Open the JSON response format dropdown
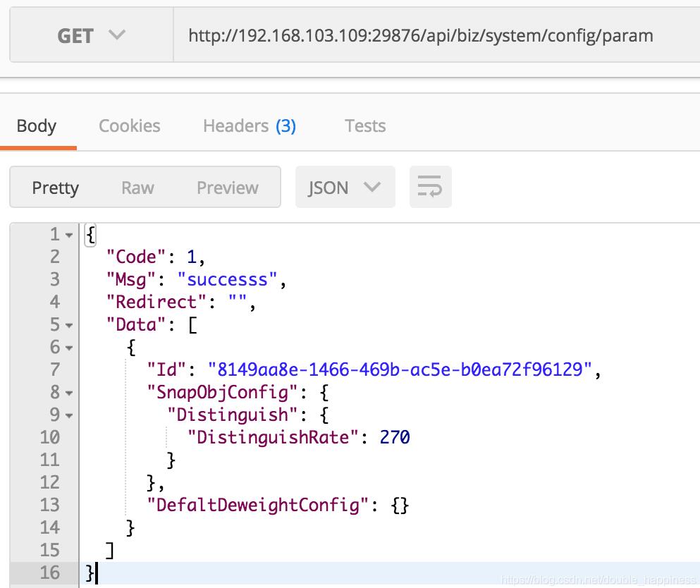The height and width of the screenshot is (588, 700). pos(345,187)
